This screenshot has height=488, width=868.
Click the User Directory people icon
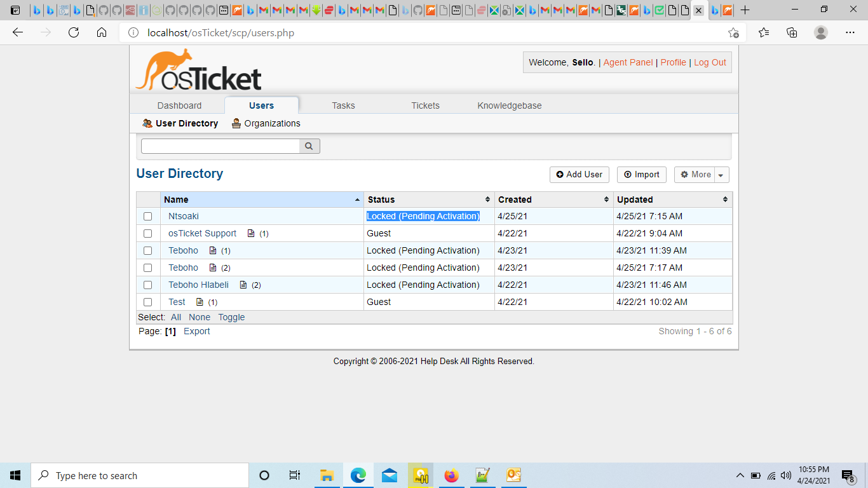147,123
